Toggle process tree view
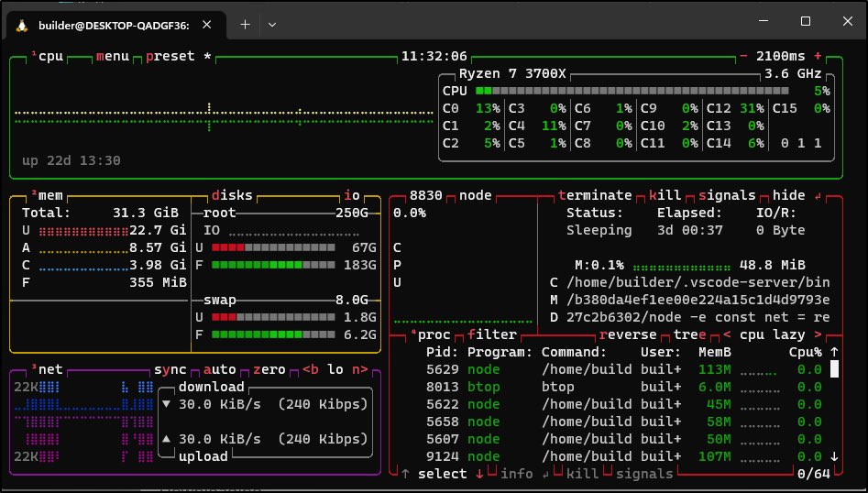The height and width of the screenshot is (493, 868). [690, 334]
